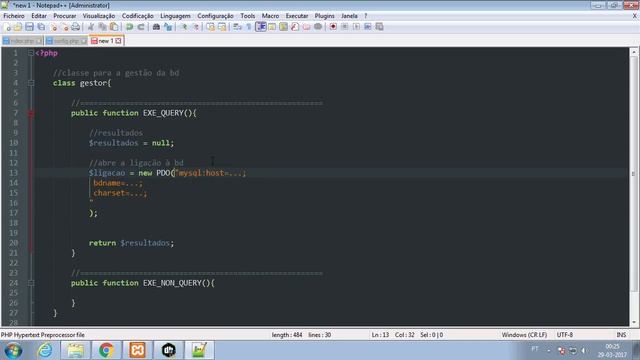
Task: Collapse the class gestor fold on line 4
Action: point(31,83)
